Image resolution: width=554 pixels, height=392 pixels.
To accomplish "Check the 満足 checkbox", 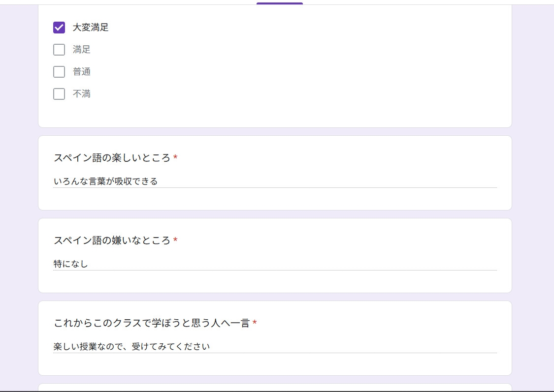I will (59, 50).
